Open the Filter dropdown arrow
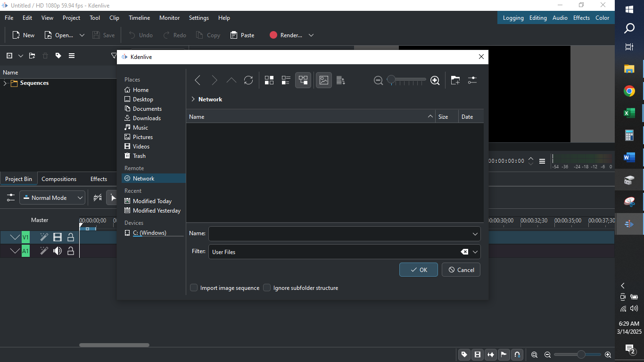The height and width of the screenshot is (362, 644). tap(475, 252)
